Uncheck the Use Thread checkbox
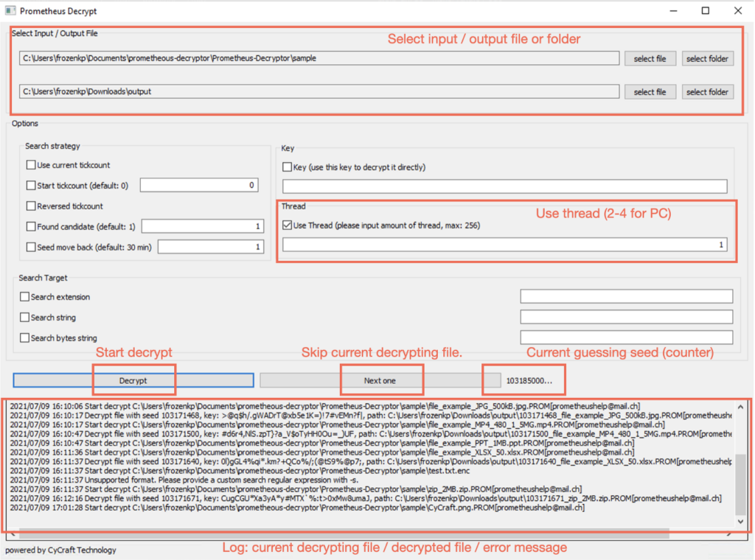755x560 pixels. (x=288, y=225)
